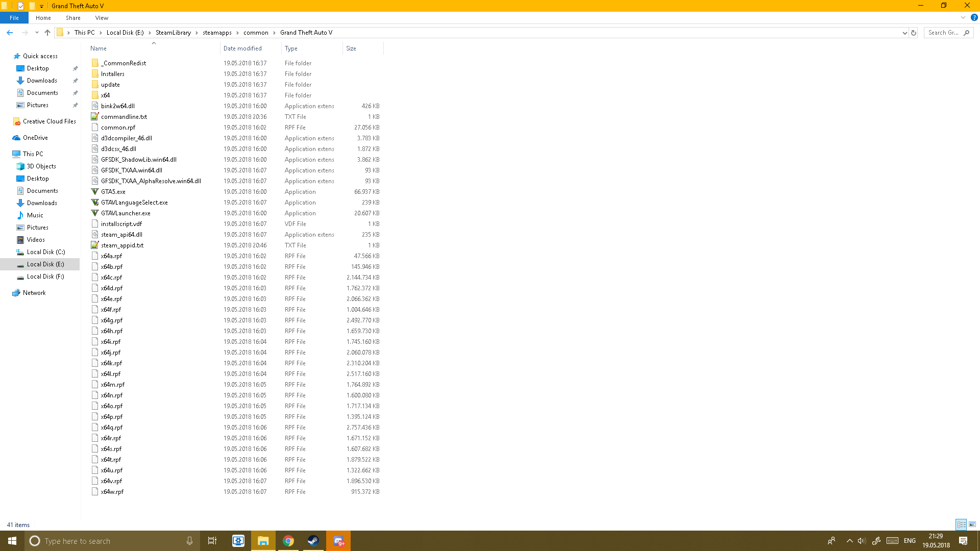Open Steam from the taskbar

pos(313,541)
